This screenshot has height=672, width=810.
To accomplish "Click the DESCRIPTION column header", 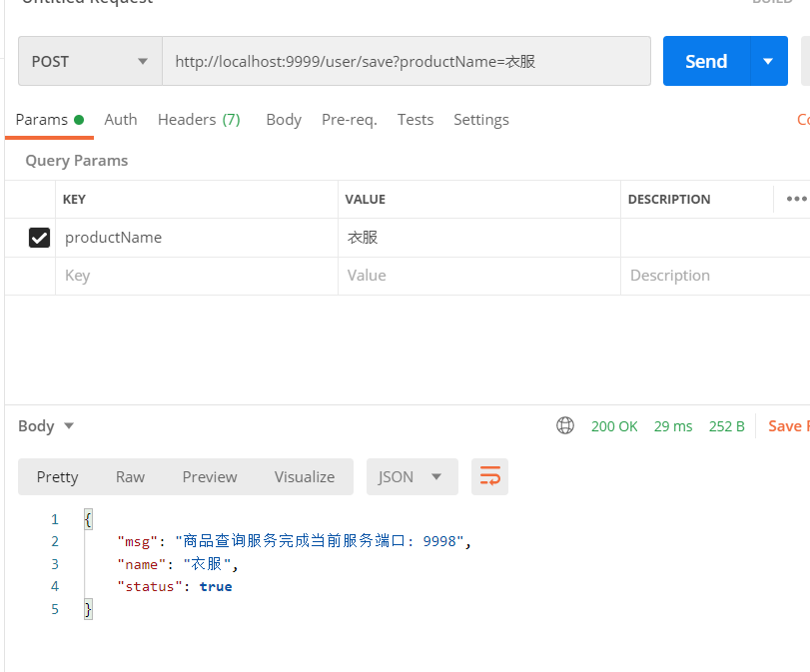I will [x=669, y=200].
